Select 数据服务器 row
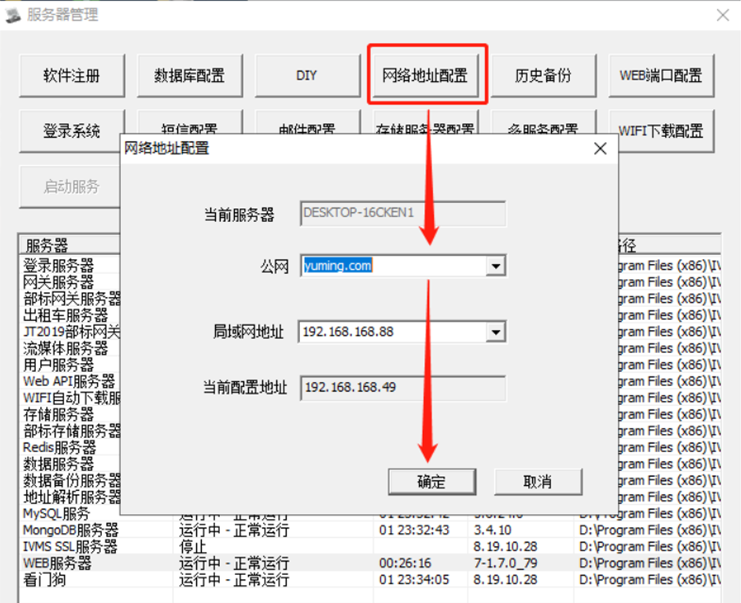Viewport: 741px width, 603px height. pos(71,464)
